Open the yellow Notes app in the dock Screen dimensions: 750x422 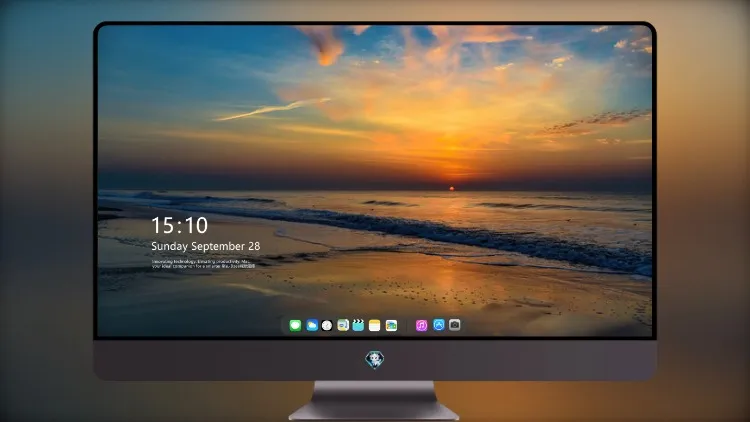[375, 325]
